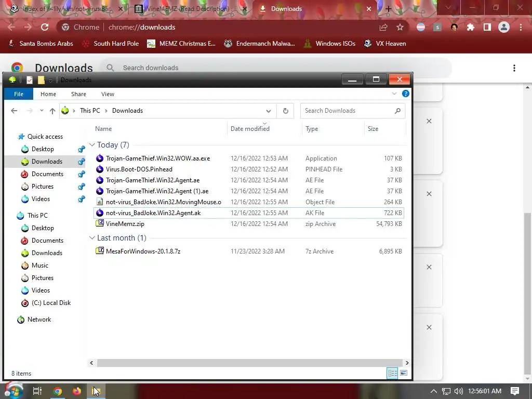Bookmark this page with the star icon
The image size is (532, 399).
tap(400, 27)
